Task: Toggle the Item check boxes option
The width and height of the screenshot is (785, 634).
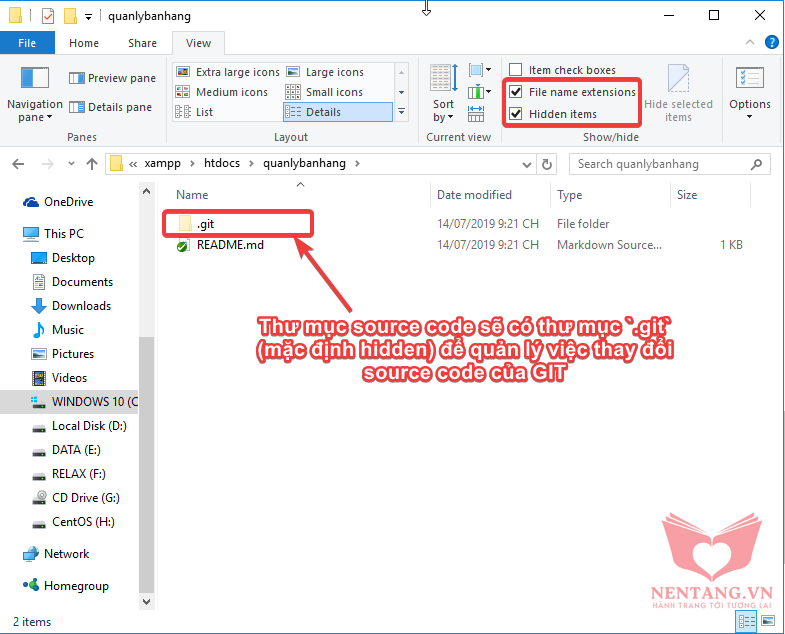Action: tap(516, 70)
